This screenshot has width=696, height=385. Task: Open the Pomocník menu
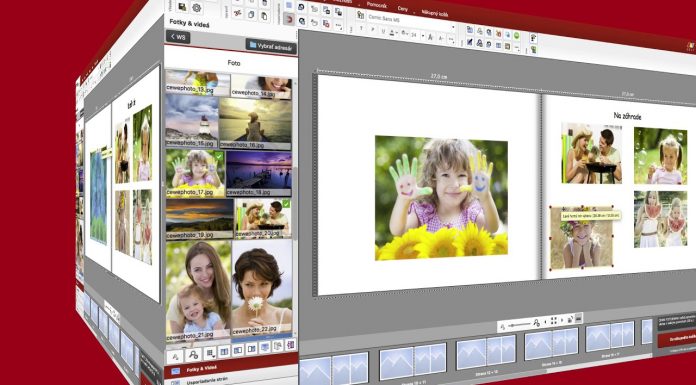pyautogui.click(x=377, y=5)
